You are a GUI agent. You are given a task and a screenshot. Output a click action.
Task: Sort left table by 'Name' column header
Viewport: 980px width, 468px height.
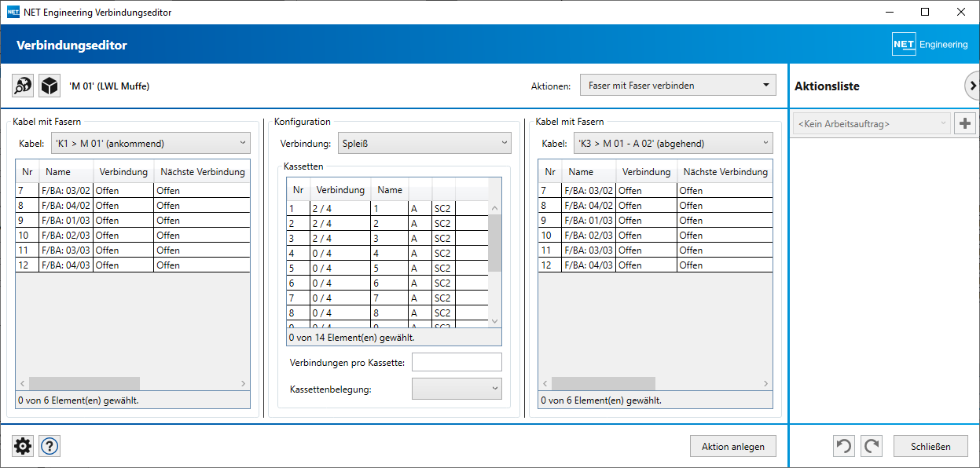coord(66,172)
